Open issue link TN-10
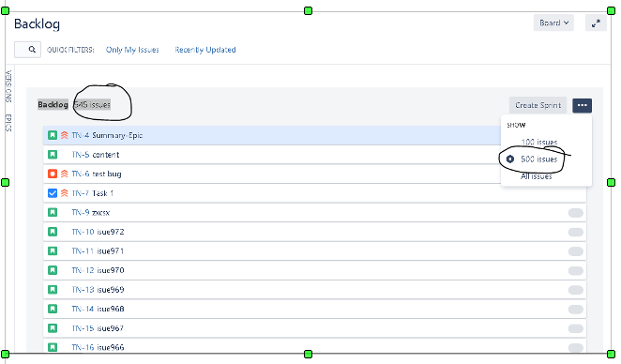This screenshot has height=364, width=621. point(83,232)
